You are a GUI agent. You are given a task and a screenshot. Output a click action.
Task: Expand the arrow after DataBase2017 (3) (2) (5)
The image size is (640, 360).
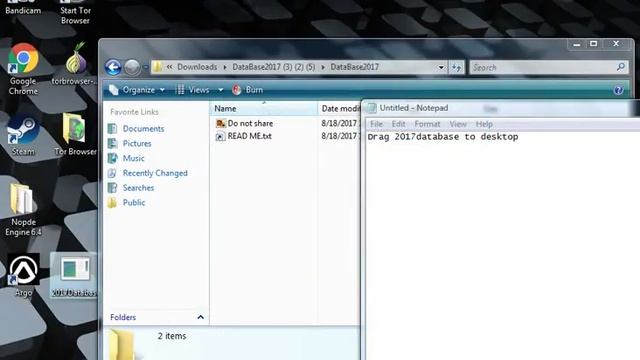[x=323, y=67]
